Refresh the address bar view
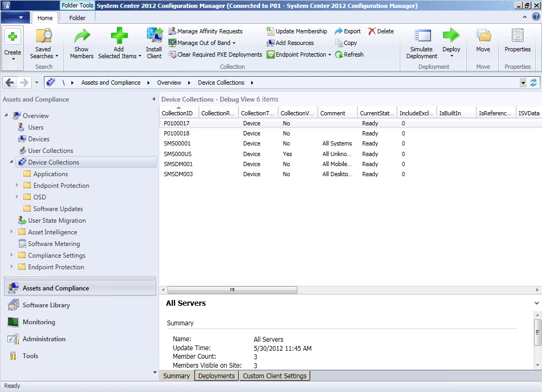This screenshot has width=542, height=392. point(534,83)
